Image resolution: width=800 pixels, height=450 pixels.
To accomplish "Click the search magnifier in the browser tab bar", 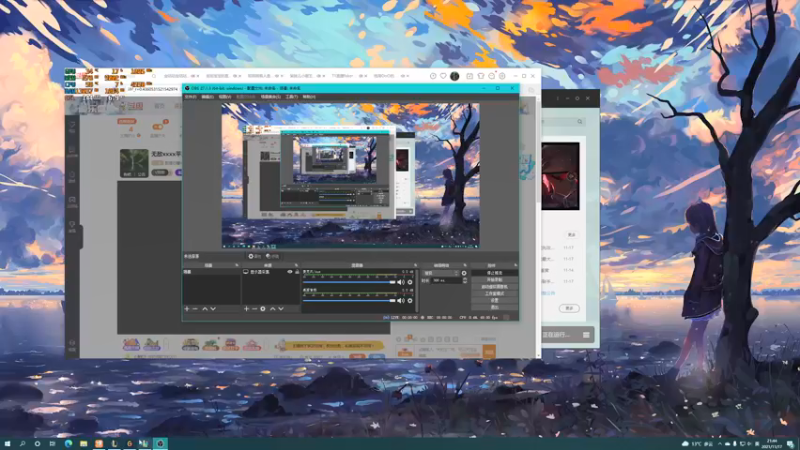I will point(154,76).
